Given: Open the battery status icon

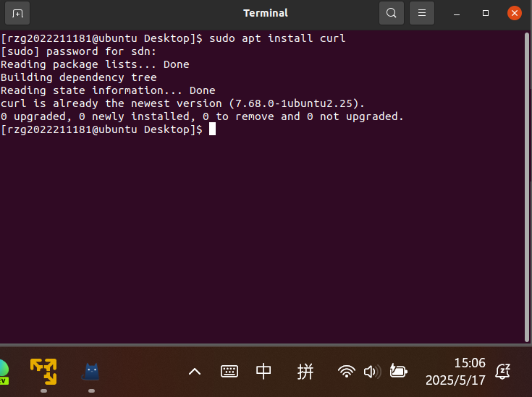Looking at the screenshot, I should click(398, 372).
